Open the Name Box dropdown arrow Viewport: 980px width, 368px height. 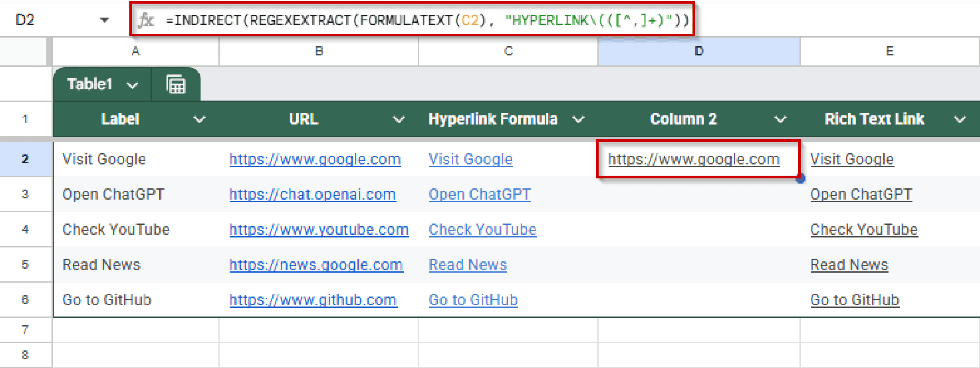(x=104, y=20)
